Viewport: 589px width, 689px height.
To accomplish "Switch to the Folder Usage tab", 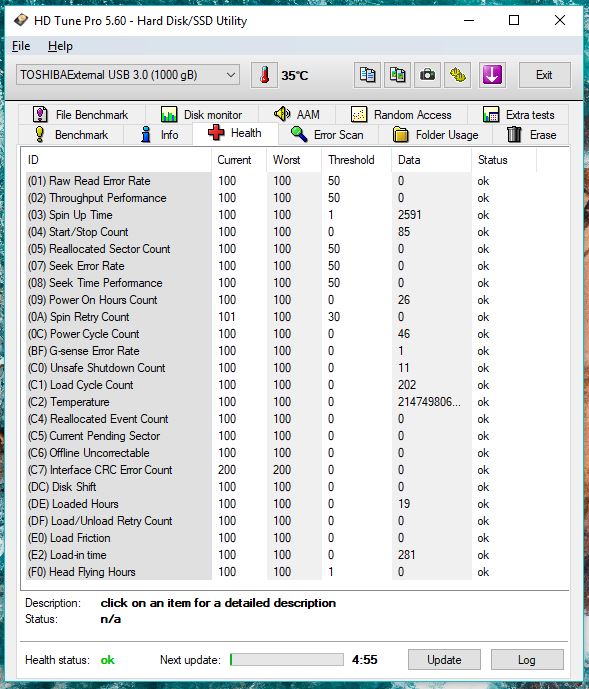I will pos(436,134).
